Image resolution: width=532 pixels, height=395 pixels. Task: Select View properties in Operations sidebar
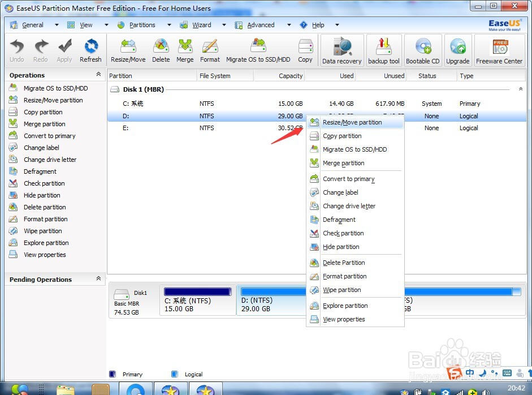click(45, 255)
